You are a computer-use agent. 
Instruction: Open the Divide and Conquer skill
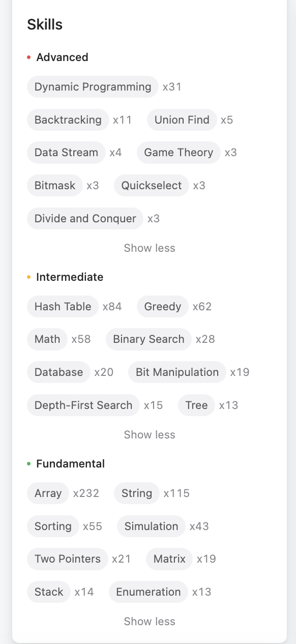(x=85, y=218)
